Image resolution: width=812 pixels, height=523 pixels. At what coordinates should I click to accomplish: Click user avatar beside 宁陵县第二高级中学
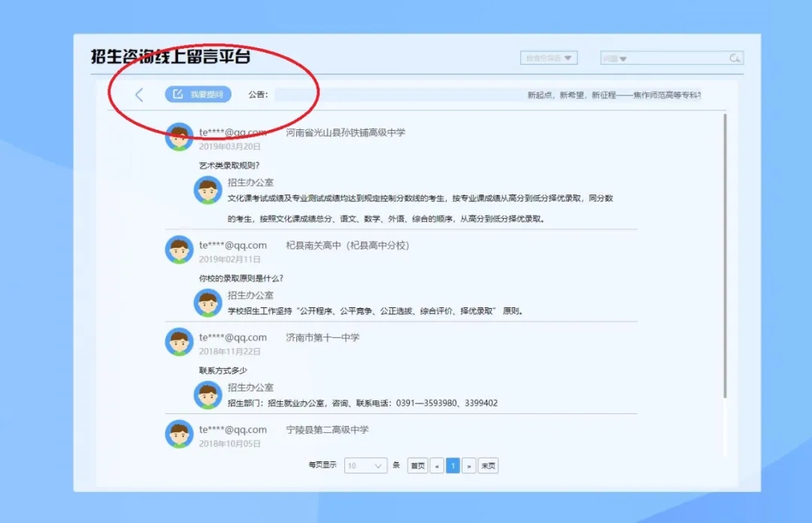(x=179, y=434)
